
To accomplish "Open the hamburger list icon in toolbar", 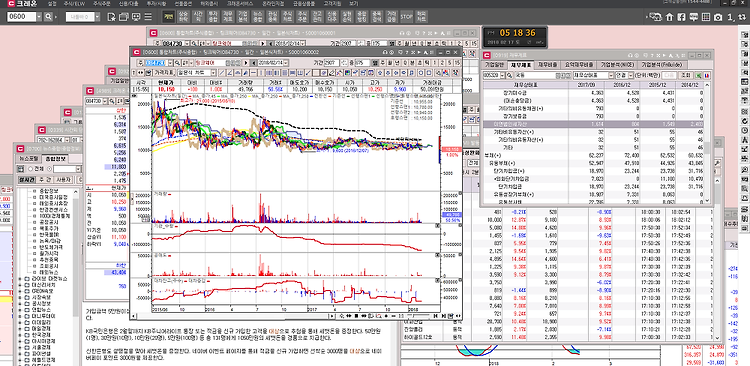I will (148, 17).
